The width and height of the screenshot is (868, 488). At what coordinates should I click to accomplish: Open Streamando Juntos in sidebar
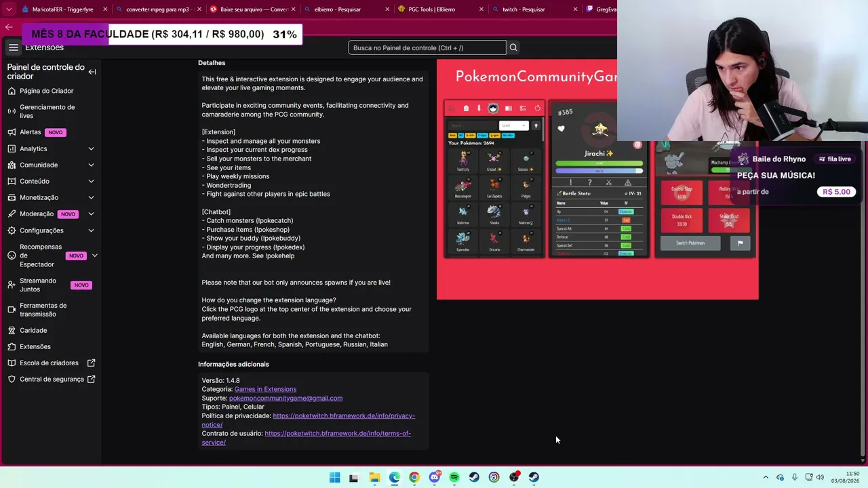click(x=51, y=285)
